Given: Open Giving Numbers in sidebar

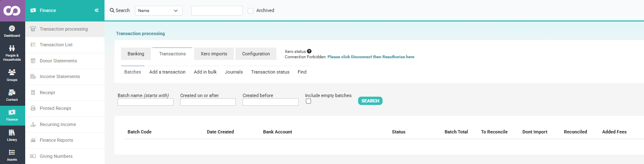Looking at the screenshot, I should click(65, 156).
